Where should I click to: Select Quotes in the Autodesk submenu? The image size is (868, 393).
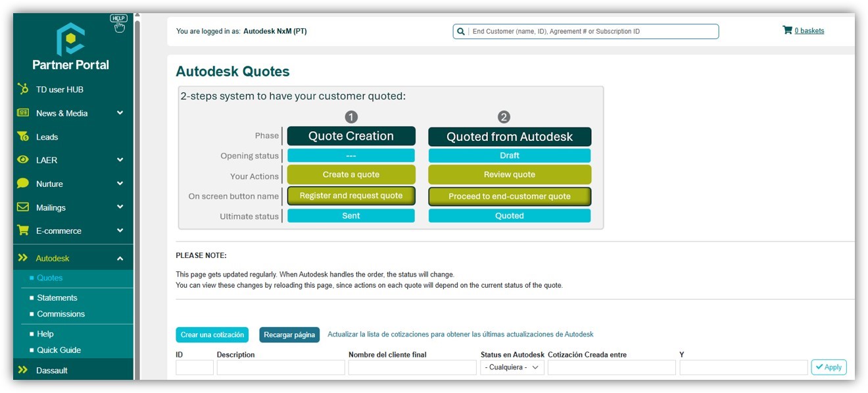point(50,278)
